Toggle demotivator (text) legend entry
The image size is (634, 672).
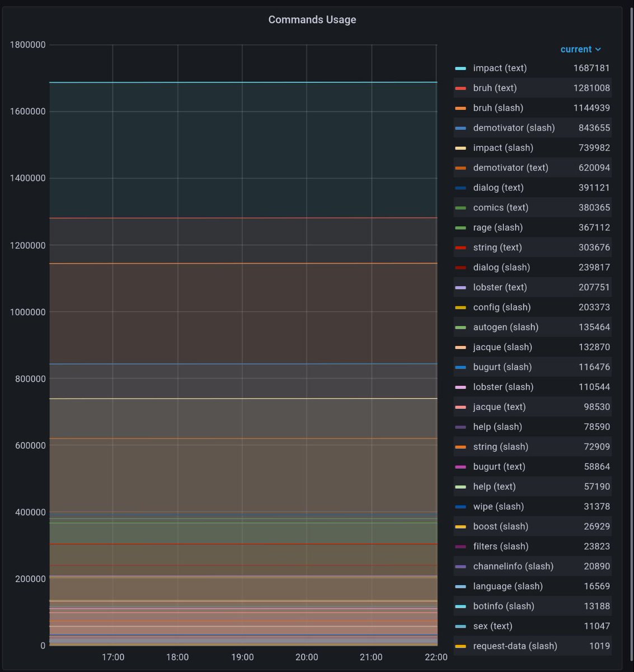point(510,167)
